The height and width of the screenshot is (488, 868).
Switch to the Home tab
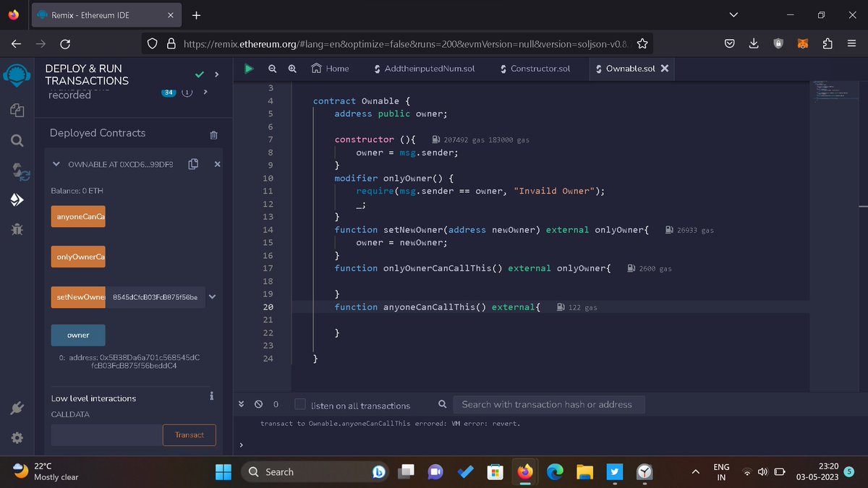click(x=330, y=69)
